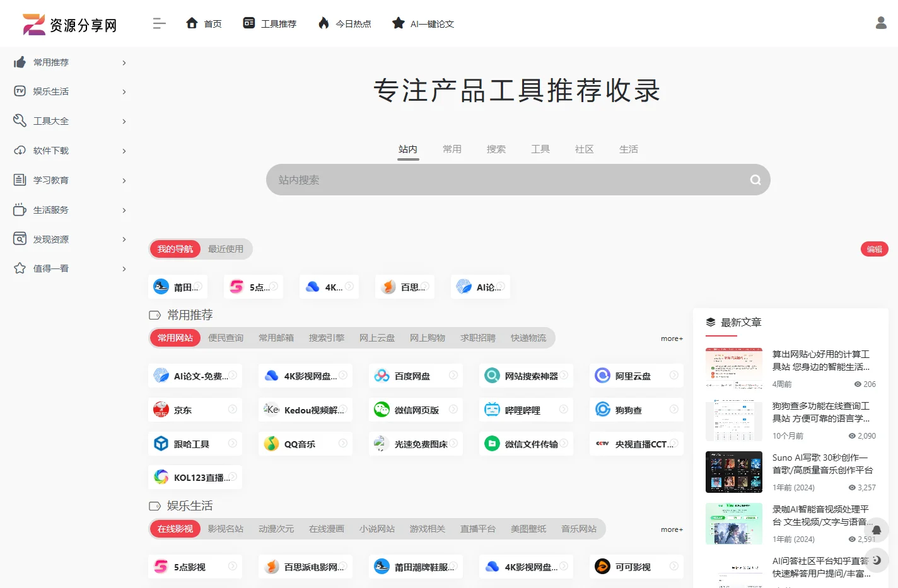
Task: Open the 莆田 shortcut in my navigation
Action: coord(178,287)
